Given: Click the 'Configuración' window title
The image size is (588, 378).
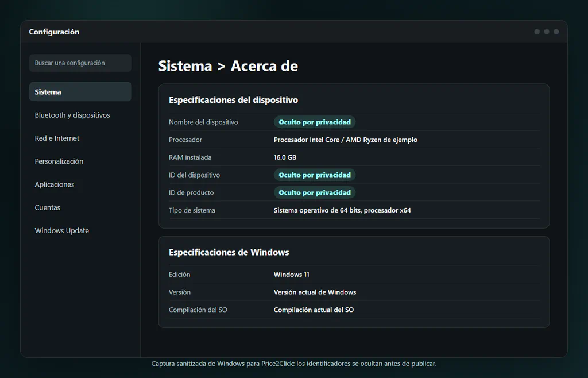Looking at the screenshot, I should point(54,32).
